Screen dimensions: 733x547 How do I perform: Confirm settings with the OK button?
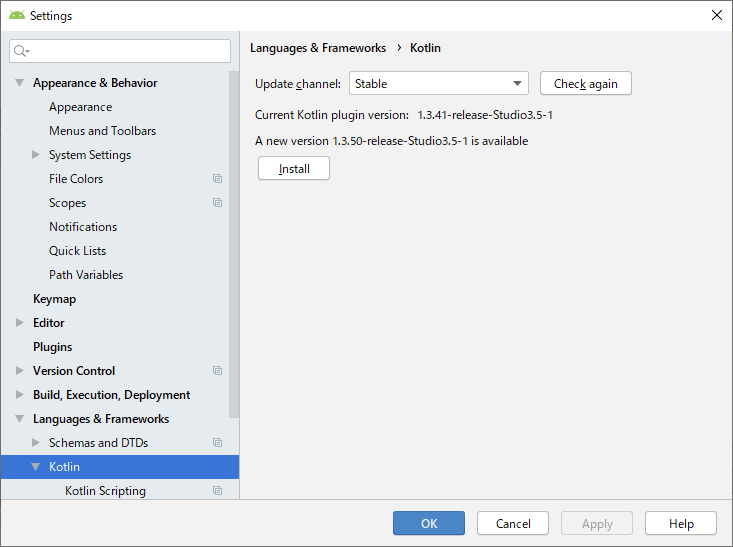pyautogui.click(x=428, y=523)
